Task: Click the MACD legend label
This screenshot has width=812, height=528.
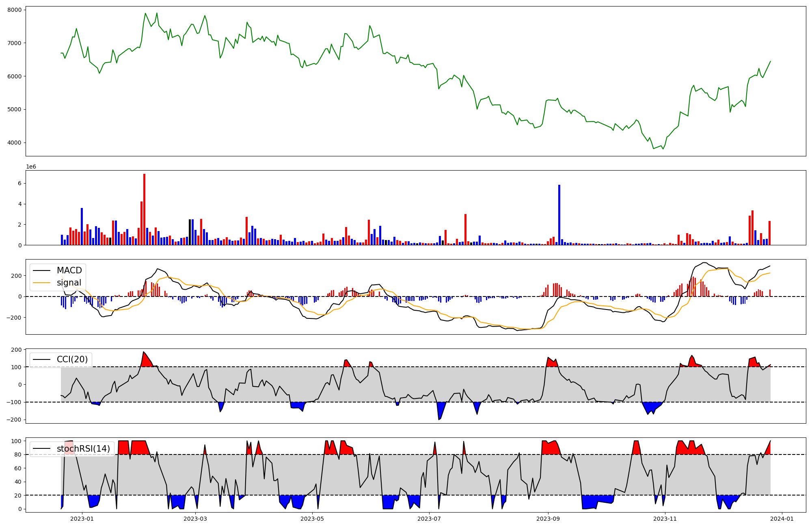Action: pyautogui.click(x=69, y=270)
